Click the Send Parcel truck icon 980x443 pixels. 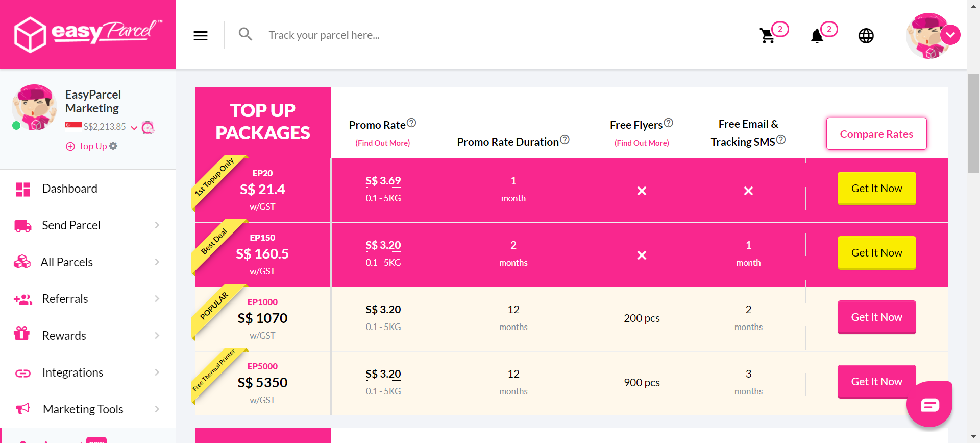click(23, 226)
